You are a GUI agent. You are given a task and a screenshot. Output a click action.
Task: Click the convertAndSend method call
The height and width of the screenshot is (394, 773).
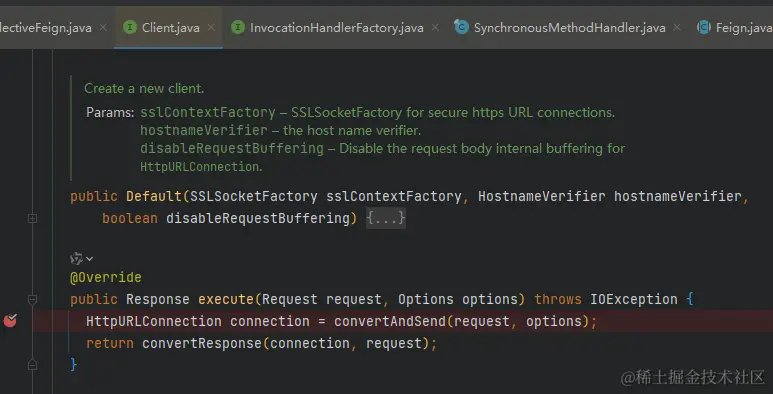point(389,322)
